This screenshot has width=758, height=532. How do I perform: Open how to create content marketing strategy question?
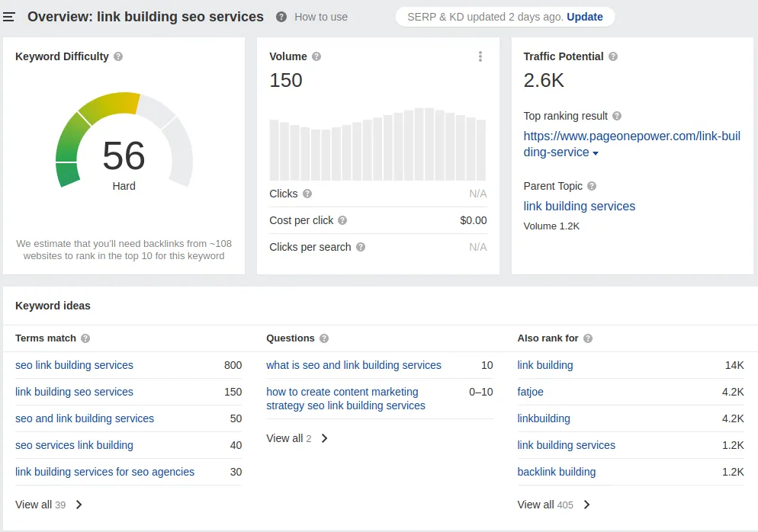click(x=345, y=399)
